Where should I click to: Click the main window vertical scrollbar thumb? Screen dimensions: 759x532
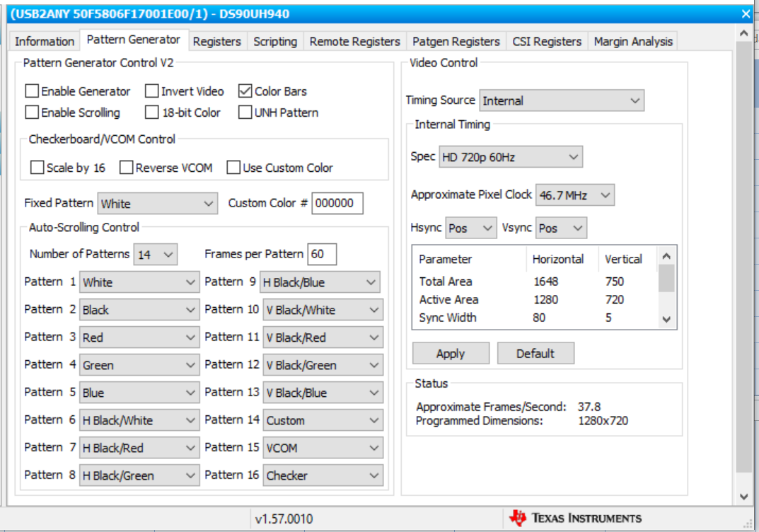pos(744,257)
